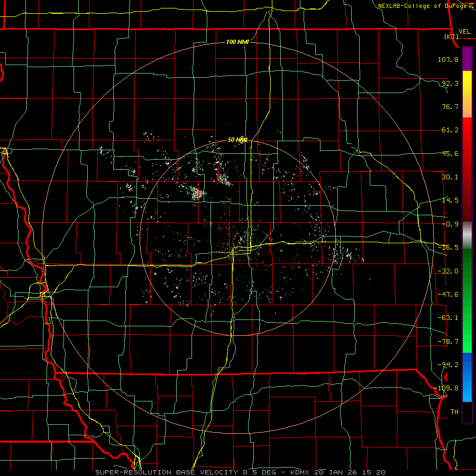
Task: Click the TH label on the legend
Action: [x=454, y=411]
